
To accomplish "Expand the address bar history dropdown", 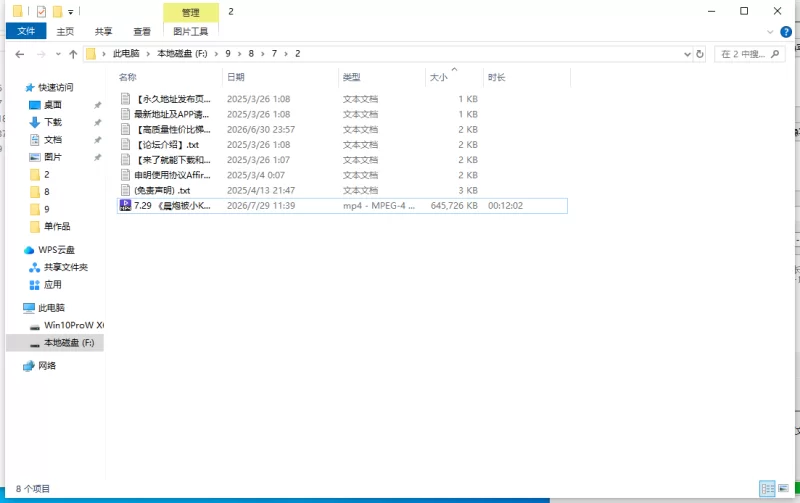I will pyautogui.click(x=687, y=54).
